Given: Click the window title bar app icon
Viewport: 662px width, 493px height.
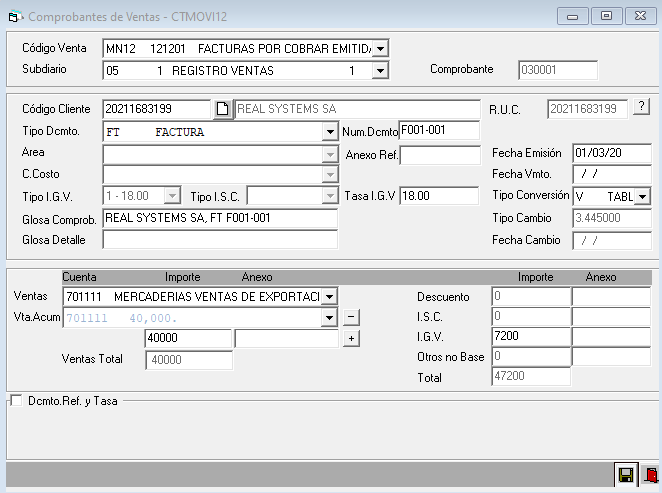Looking at the screenshot, I should 14,17.
